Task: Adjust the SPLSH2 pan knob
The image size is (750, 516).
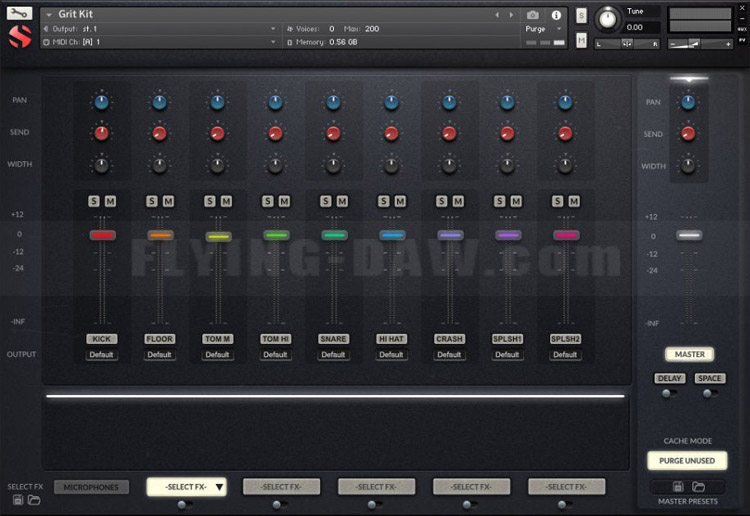Action: click(565, 102)
